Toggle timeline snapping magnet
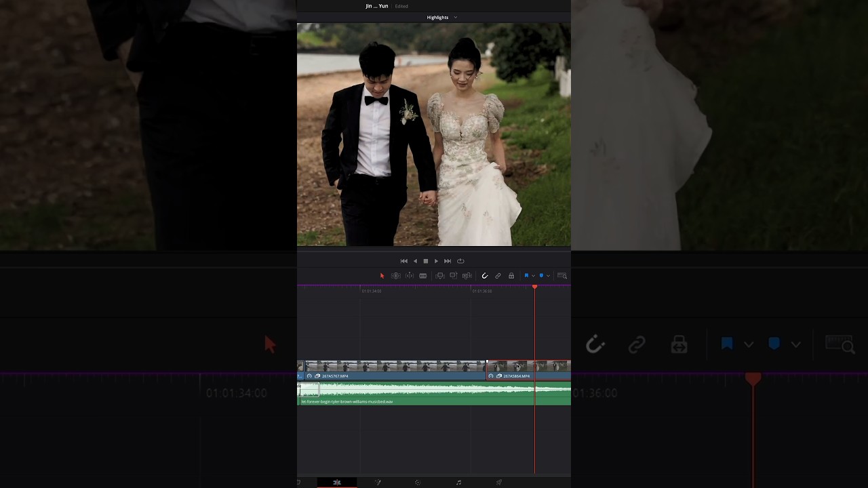The height and width of the screenshot is (488, 868). [x=484, y=276]
